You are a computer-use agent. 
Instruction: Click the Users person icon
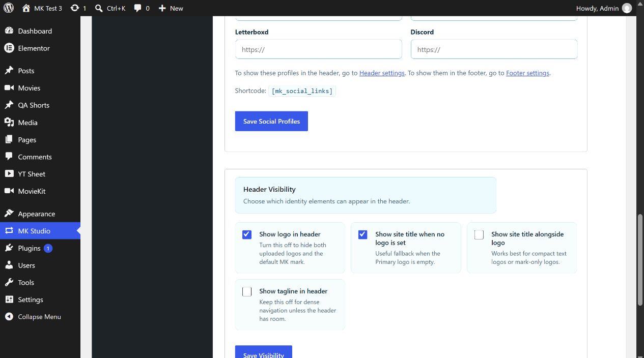[9, 265]
